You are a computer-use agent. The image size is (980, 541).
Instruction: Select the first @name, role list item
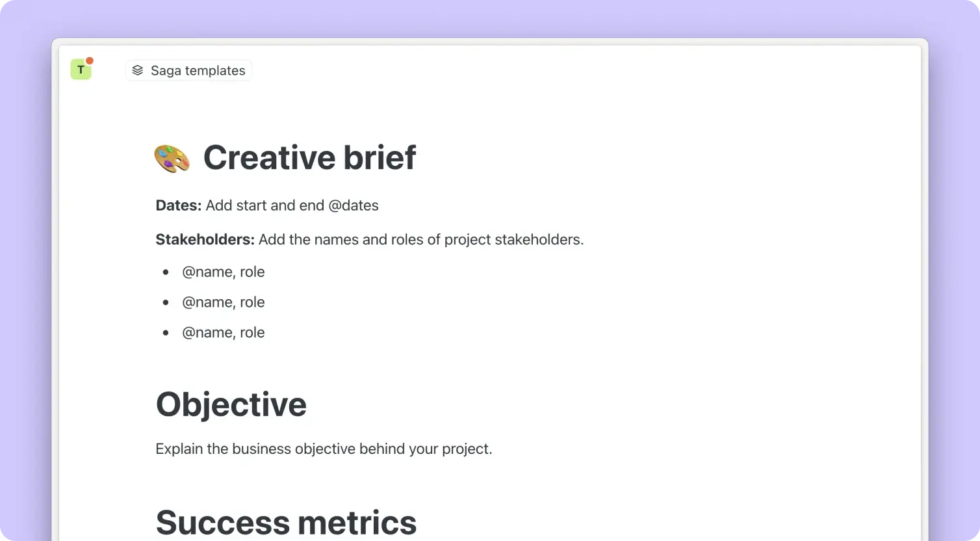coord(224,272)
